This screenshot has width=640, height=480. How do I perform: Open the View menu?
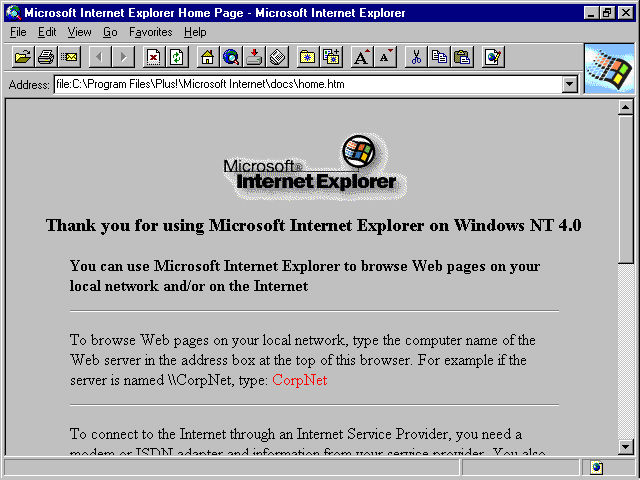[x=79, y=32]
